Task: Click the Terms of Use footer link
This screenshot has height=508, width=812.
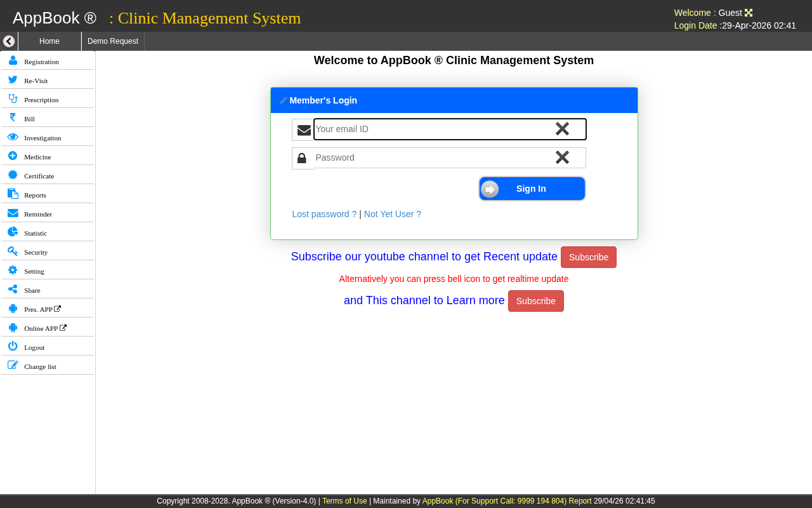Action: (344, 501)
